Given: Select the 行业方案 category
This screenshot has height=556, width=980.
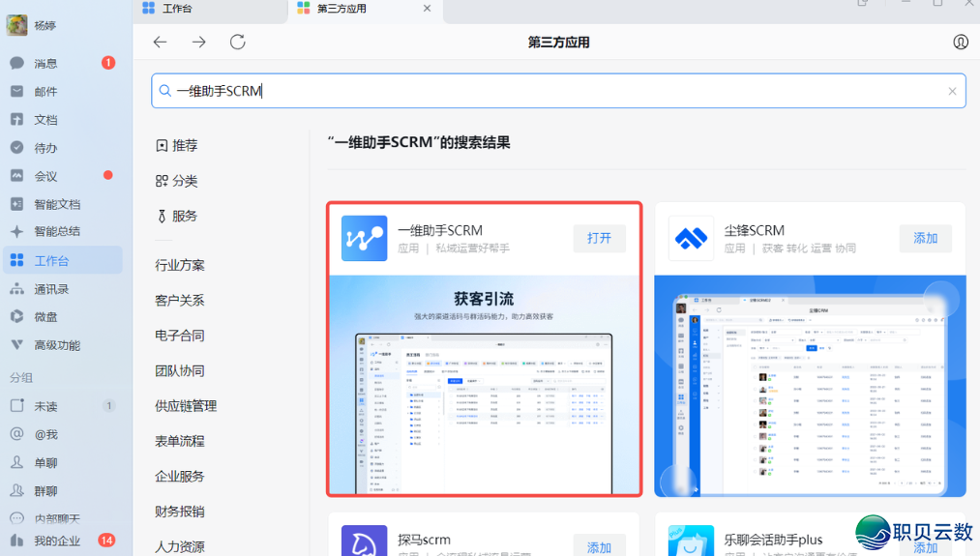Looking at the screenshot, I should tap(180, 266).
